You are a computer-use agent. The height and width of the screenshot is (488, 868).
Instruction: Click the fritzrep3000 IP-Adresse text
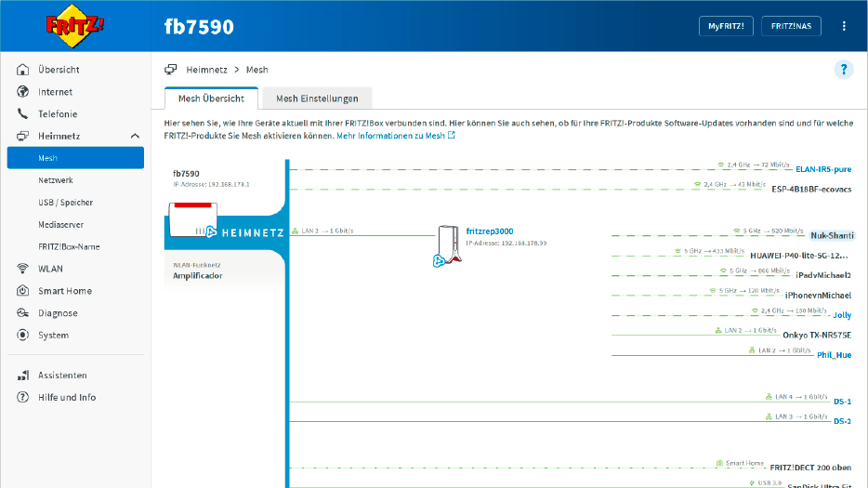coord(506,243)
